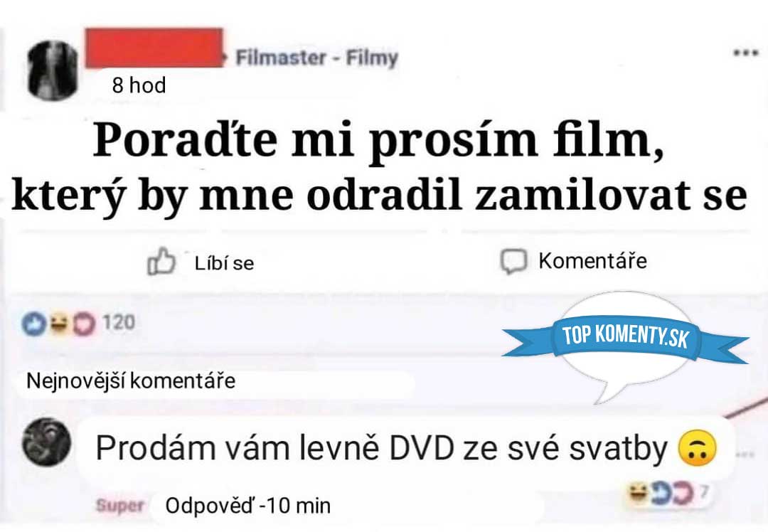Open the comment's 7 reactions count
768x532 pixels.
pyautogui.click(x=704, y=491)
